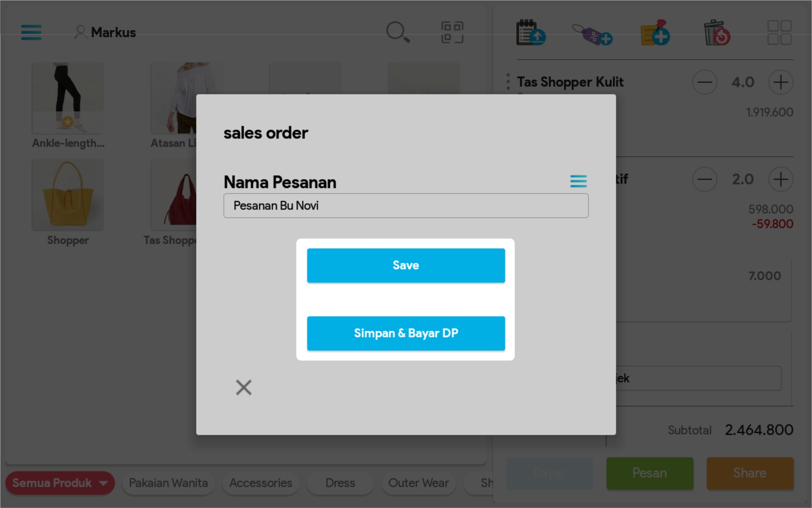This screenshot has height=508, width=812.
Task: Select the yellow Shopper bag thumbnail
Action: 68,195
